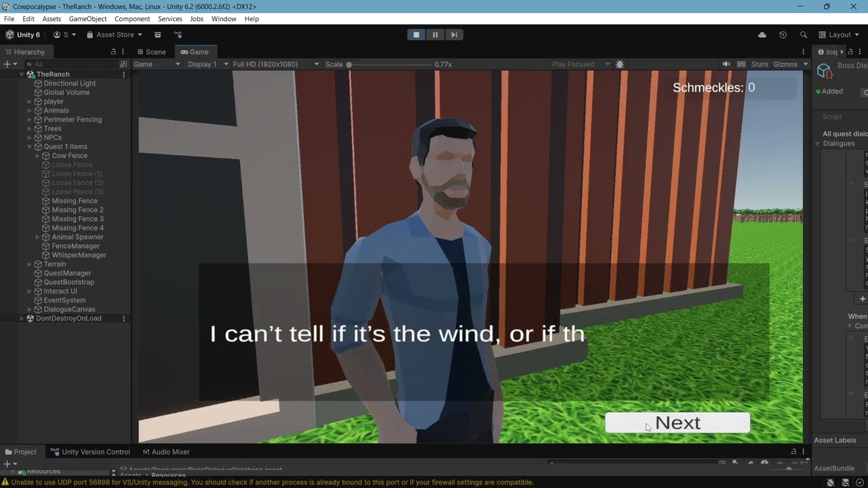Select Global Volume object

tap(66, 92)
